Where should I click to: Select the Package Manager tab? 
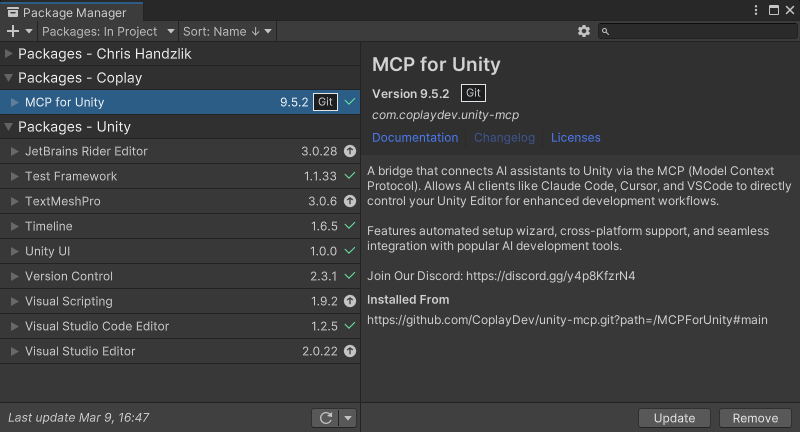click(71, 12)
